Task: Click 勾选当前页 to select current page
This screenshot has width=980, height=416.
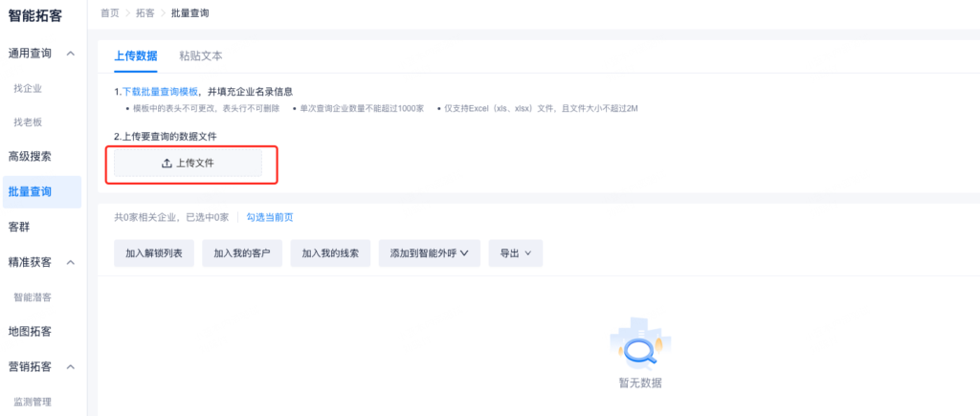Action: (270, 217)
